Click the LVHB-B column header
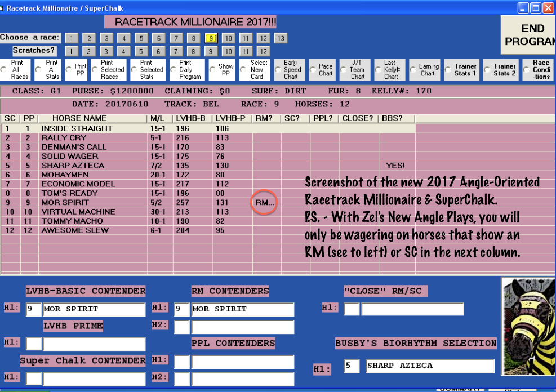The image size is (556, 392). (x=193, y=118)
